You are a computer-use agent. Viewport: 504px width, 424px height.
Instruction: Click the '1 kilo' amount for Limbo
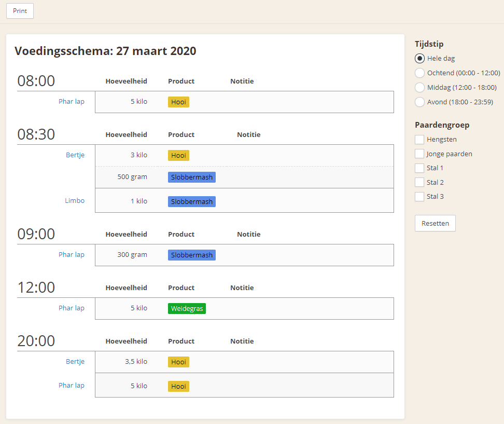pos(139,201)
